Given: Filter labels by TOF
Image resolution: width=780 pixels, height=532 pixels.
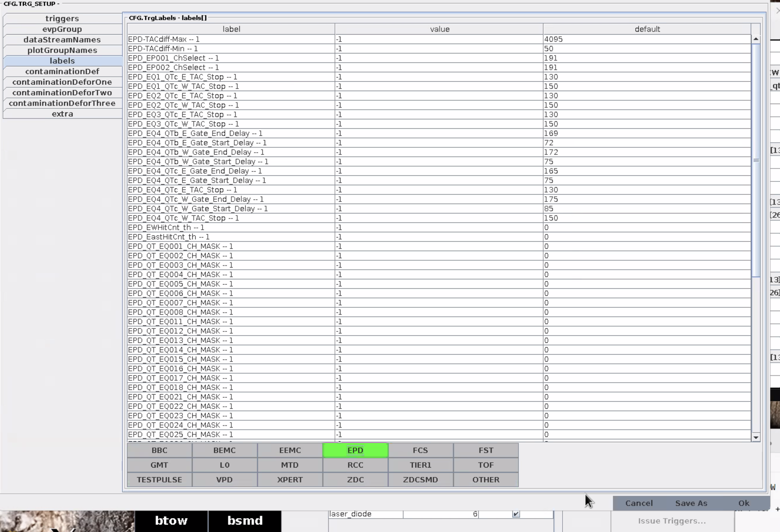Looking at the screenshot, I should point(486,465).
